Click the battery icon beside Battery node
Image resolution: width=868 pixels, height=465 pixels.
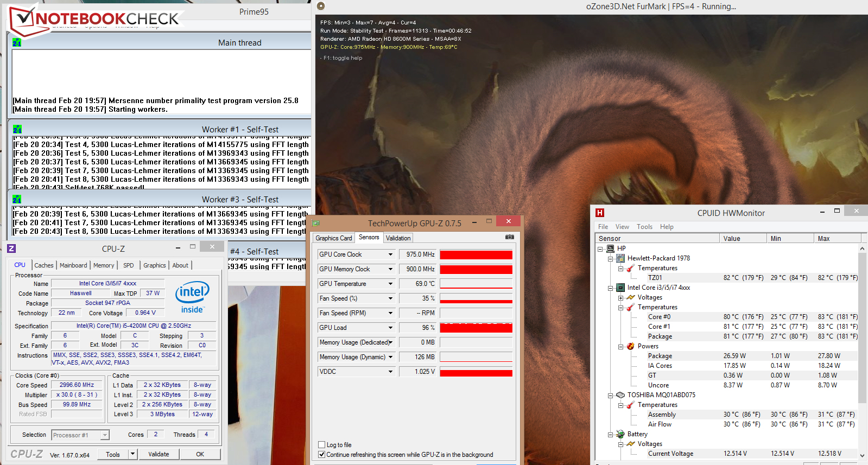pyautogui.click(x=620, y=434)
